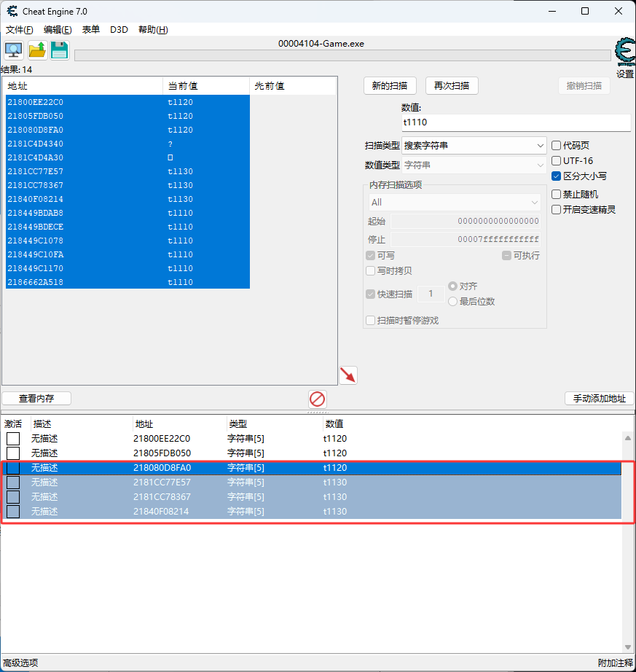Viewport: 636px width, 672px height.
Task: Open the 数值类型 dropdown
Action: point(474,165)
